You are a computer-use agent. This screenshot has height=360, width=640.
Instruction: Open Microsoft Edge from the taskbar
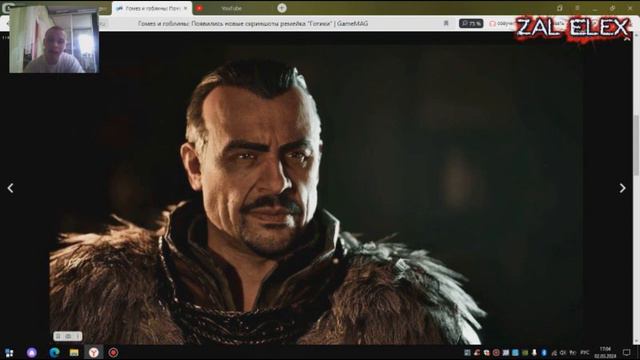54,353
